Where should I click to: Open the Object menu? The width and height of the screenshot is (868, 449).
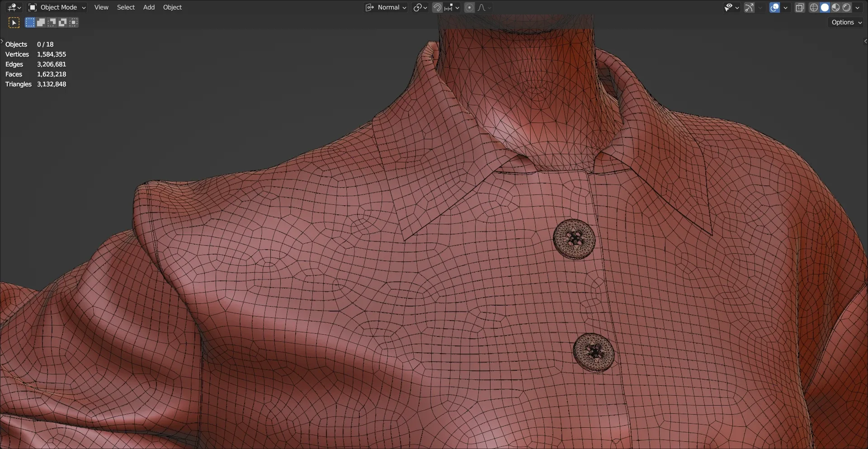click(172, 7)
